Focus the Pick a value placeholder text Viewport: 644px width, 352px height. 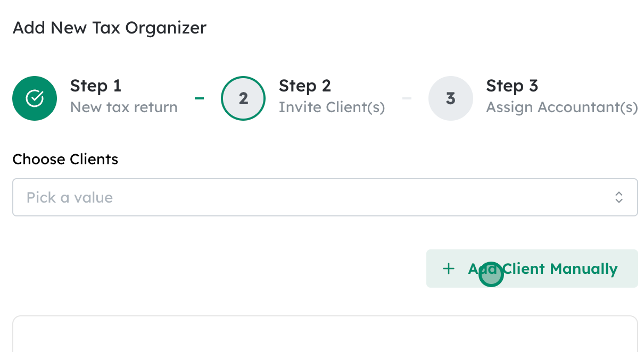pyautogui.click(x=70, y=198)
